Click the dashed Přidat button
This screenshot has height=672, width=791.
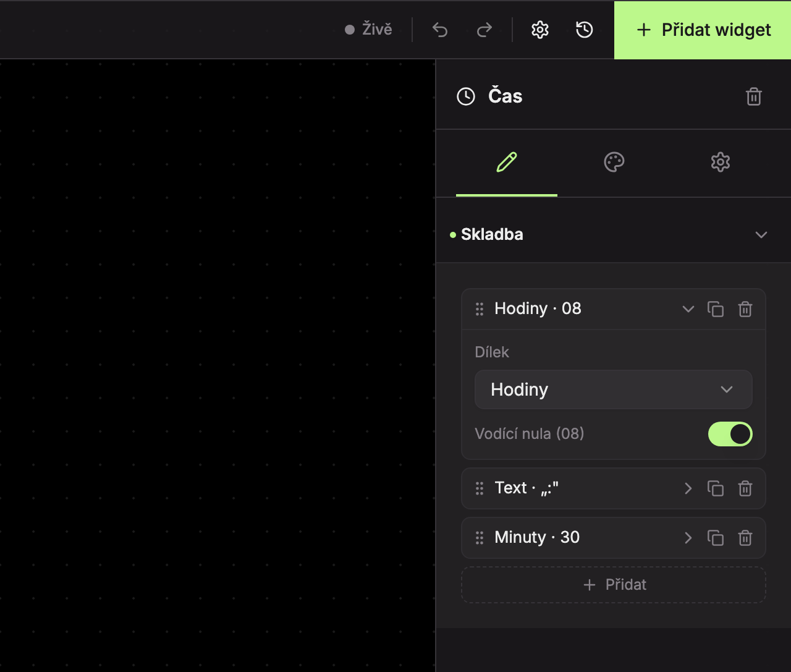click(x=614, y=585)
